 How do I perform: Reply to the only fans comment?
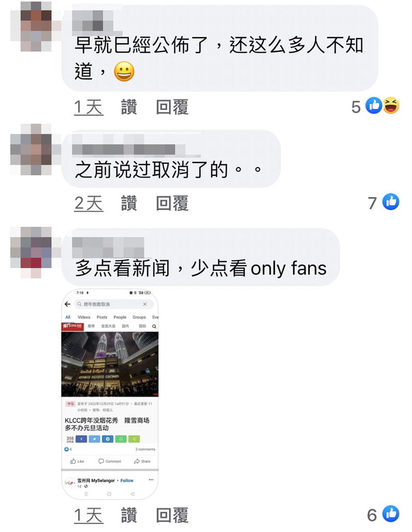(x=172, y=516)
